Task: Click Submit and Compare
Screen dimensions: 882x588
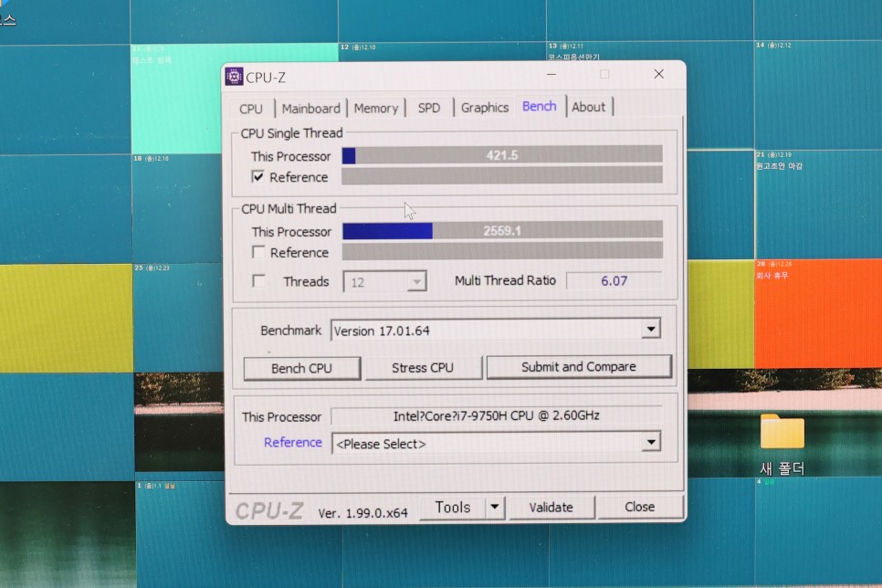Action: coord(579,367)
